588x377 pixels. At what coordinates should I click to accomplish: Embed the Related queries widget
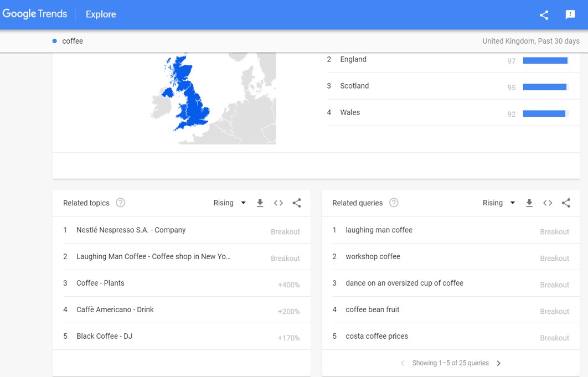point(548,203)
